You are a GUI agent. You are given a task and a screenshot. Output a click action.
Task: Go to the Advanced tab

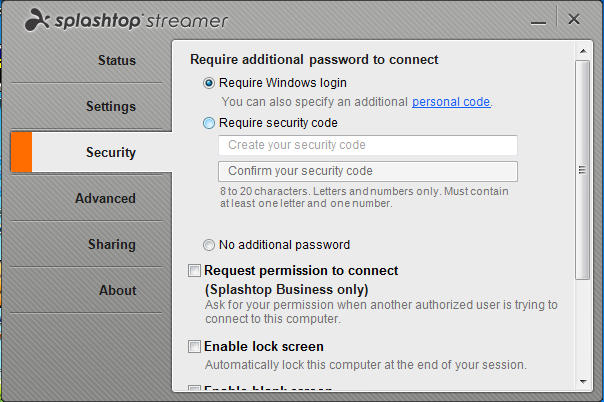105,198
